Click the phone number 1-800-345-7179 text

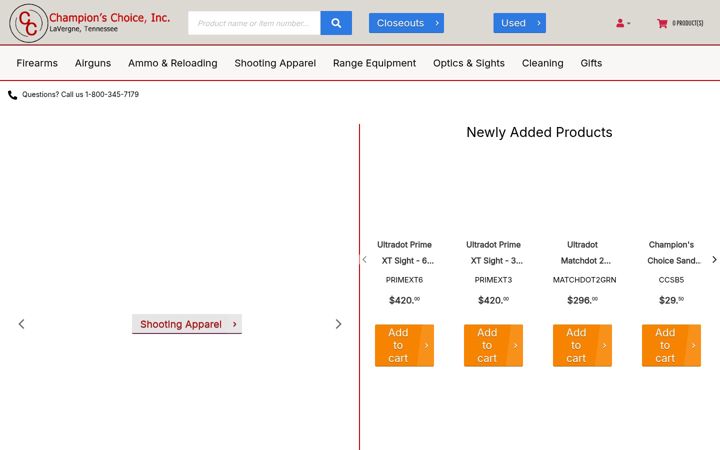pos(112,94)
